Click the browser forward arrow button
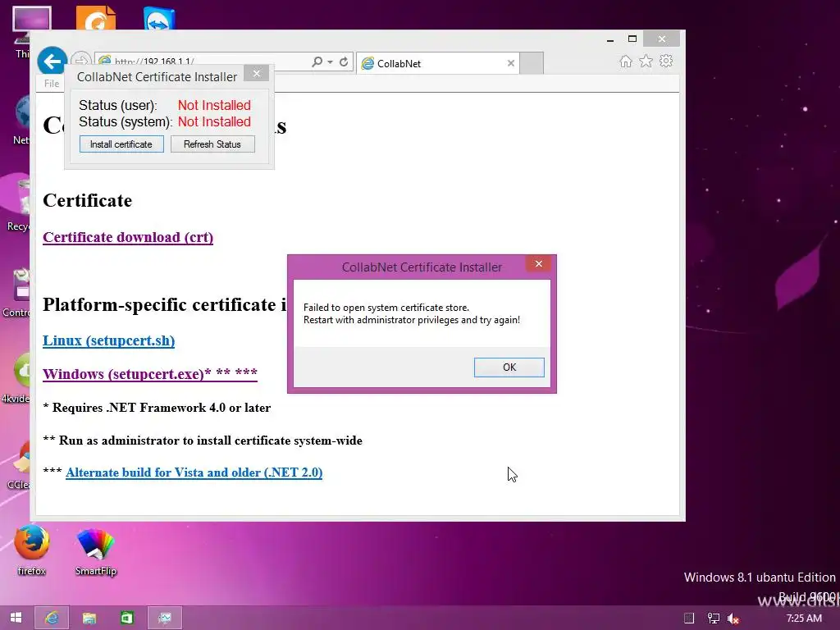 [80, 61]
